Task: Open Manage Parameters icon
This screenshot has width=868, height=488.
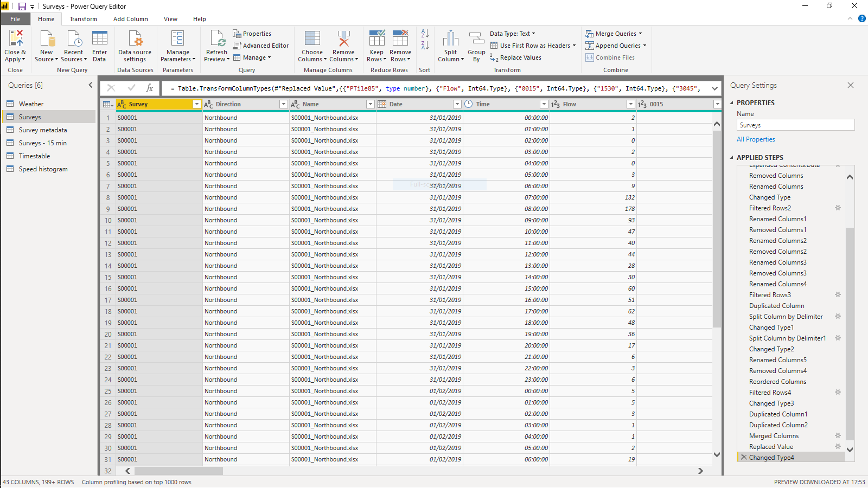Action: tap(178, 38)
